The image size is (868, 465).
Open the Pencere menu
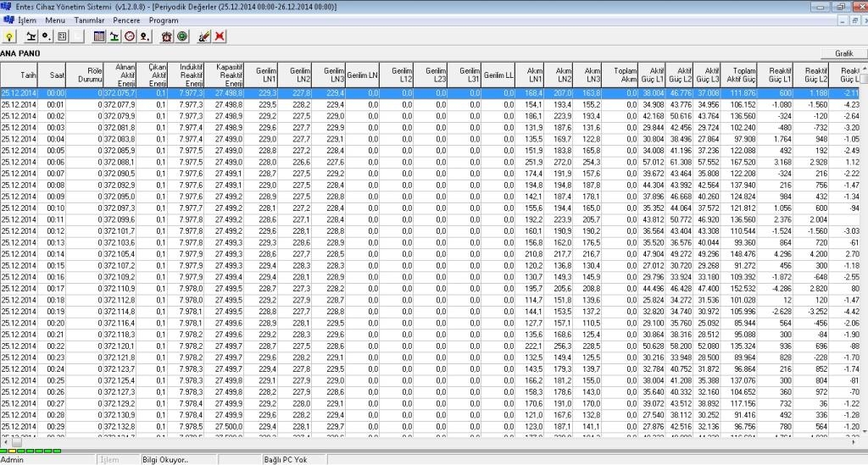(127, 20)
